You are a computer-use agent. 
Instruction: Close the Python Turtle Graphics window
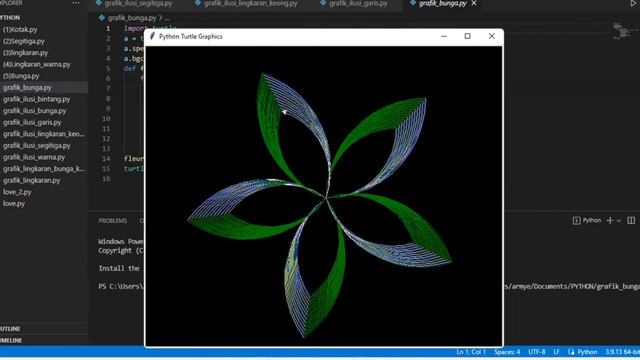click(x=492, y=36)
